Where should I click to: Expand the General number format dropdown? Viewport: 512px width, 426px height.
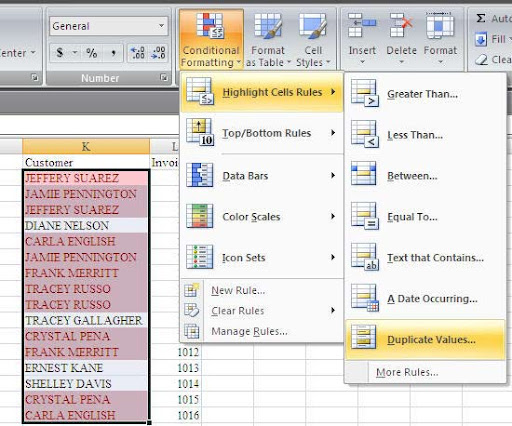(161, 26)
